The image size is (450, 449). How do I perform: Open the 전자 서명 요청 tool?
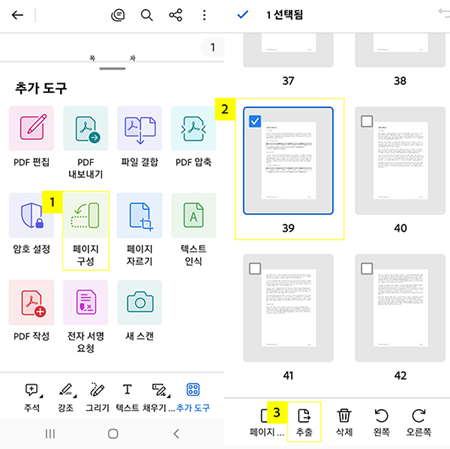click(x=86, y=317)
